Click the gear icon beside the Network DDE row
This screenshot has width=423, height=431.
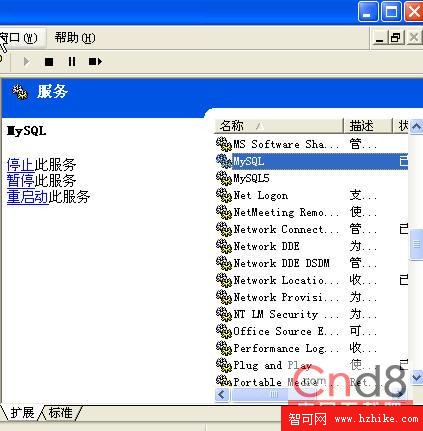click(x=224, y=246)
